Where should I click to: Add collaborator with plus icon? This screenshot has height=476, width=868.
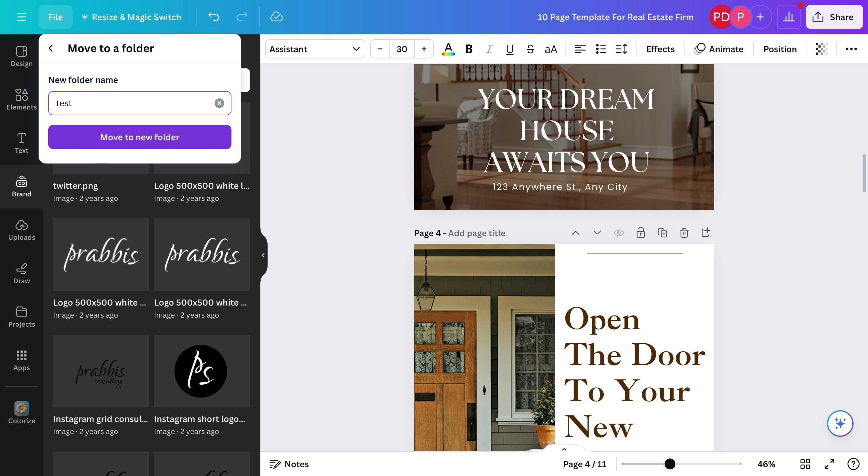760,17
